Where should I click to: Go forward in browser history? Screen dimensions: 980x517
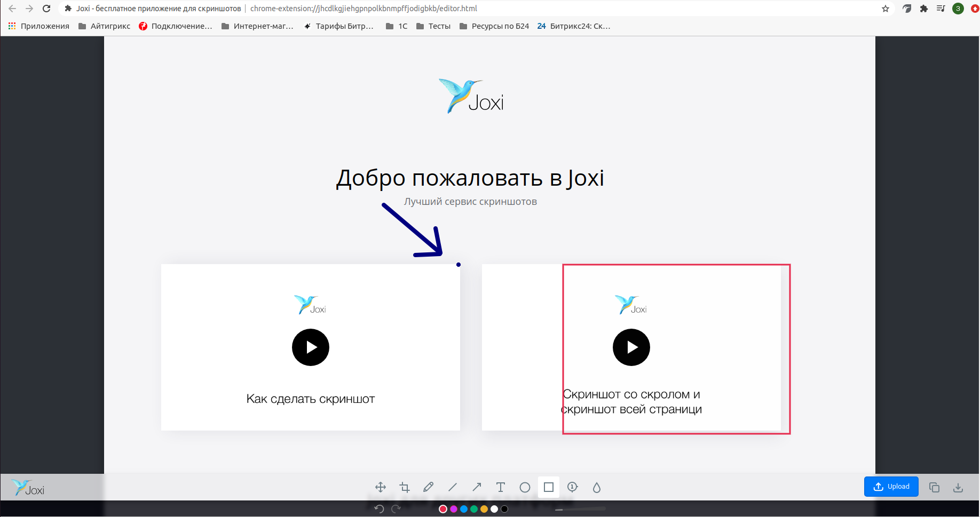(29, 9)
